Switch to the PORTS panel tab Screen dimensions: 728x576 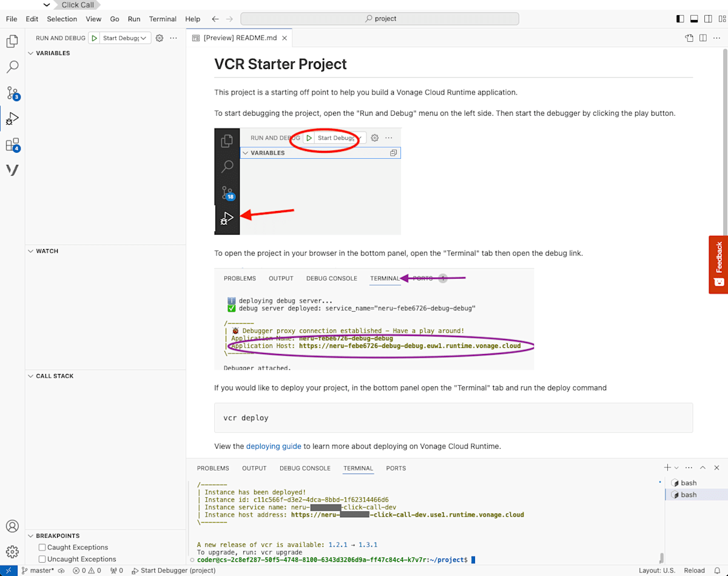click(396, 468)
